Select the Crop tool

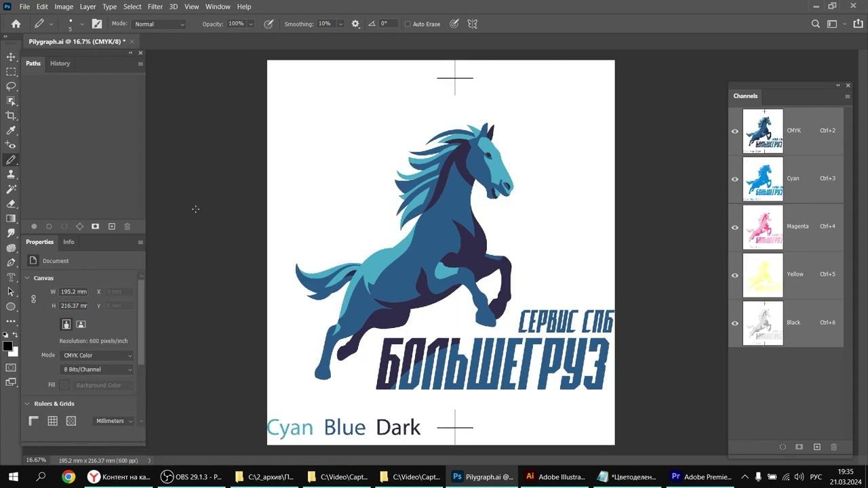[11, 116]
